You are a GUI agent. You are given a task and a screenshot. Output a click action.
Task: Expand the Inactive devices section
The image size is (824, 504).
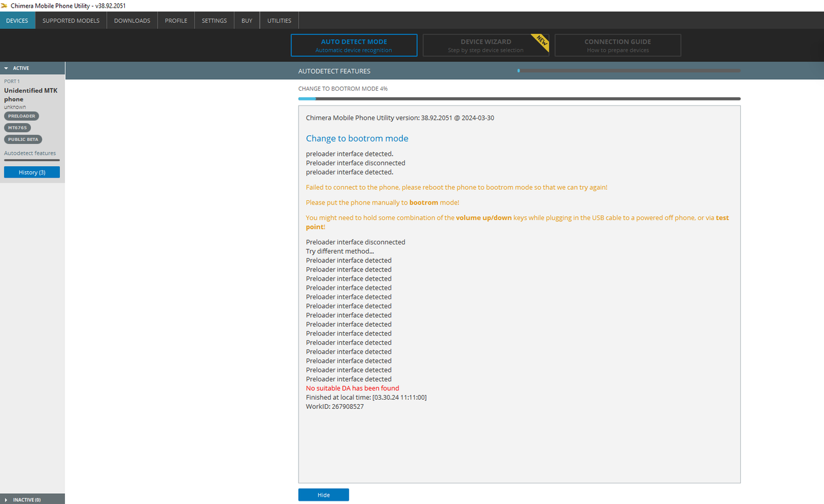tap(32, 499)
